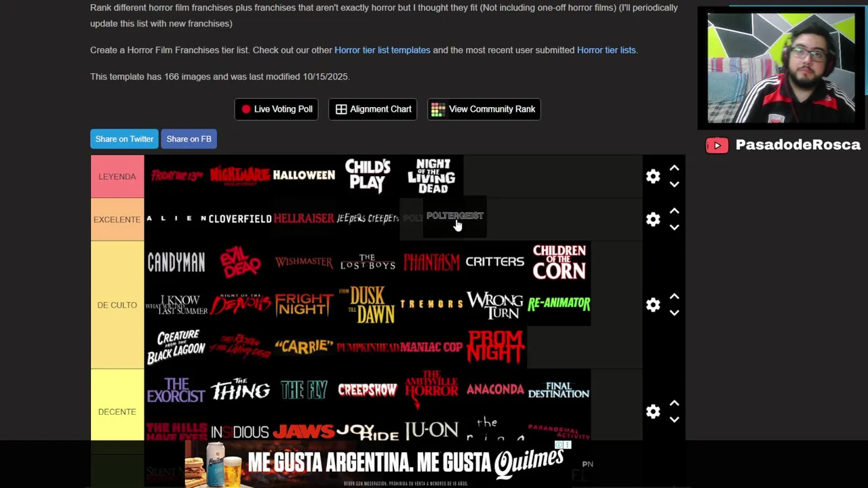Pick the Night of the Demons logo
Screen dimensions: 868x488
pyautogui.click(x=240, y=305)
